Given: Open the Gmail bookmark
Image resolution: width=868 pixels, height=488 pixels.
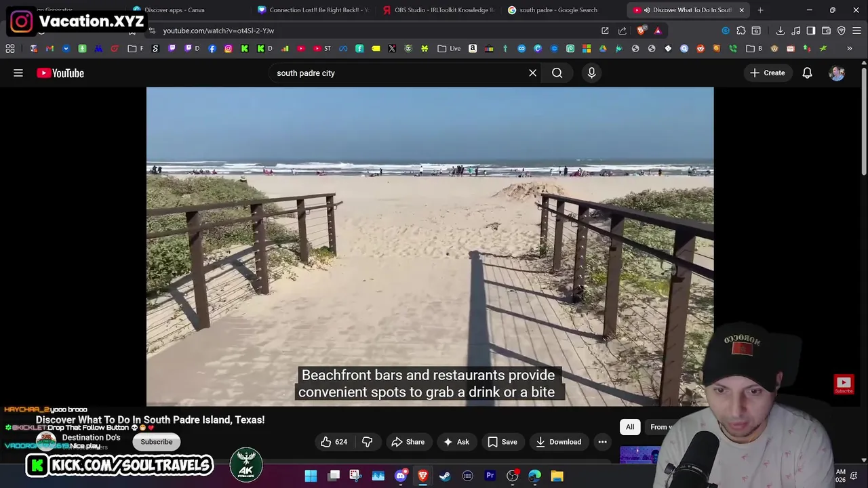Looking at the screenshot, I should [50, 49].
